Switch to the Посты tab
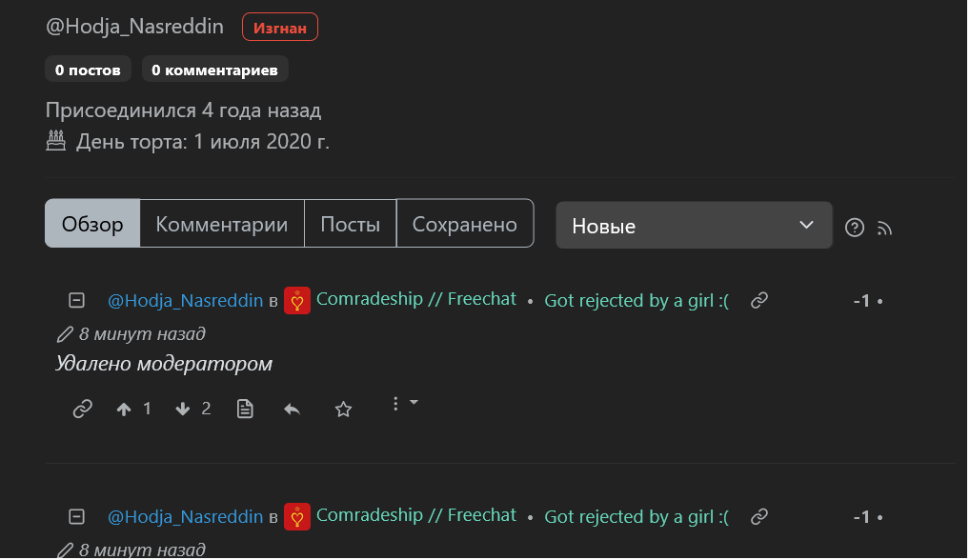 (x=350, y=224)
